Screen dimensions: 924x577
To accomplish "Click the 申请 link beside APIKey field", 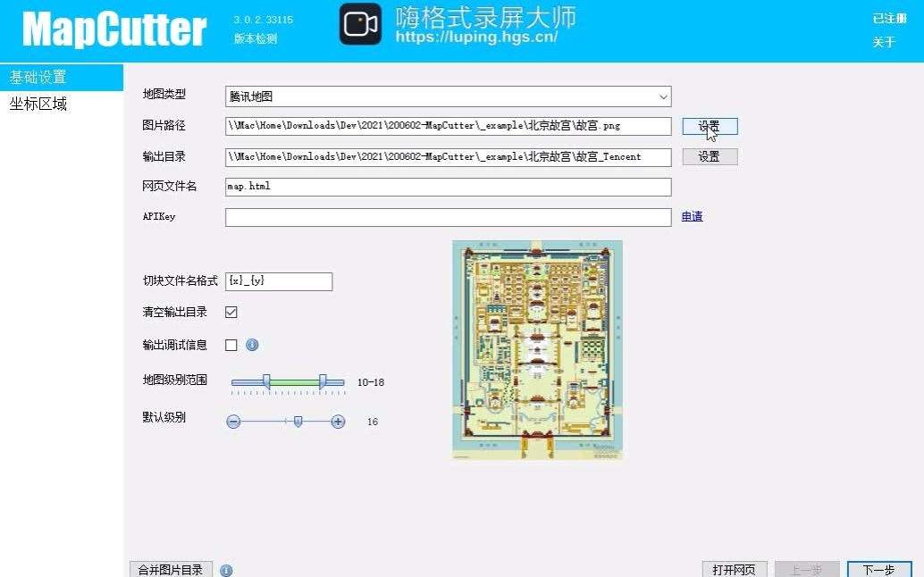I will (x=692, y=216).
